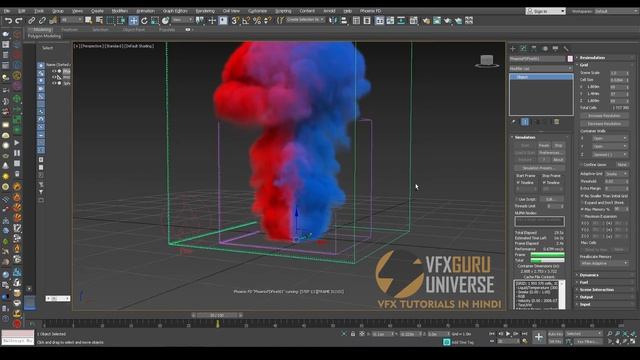Click the ViewCube in the viewport

click(487, 61)
